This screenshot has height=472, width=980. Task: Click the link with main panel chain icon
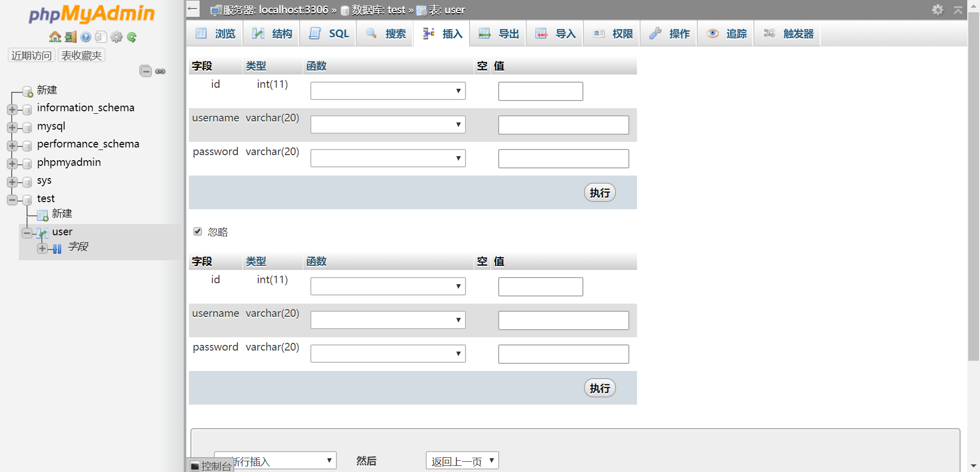(160, 71)
